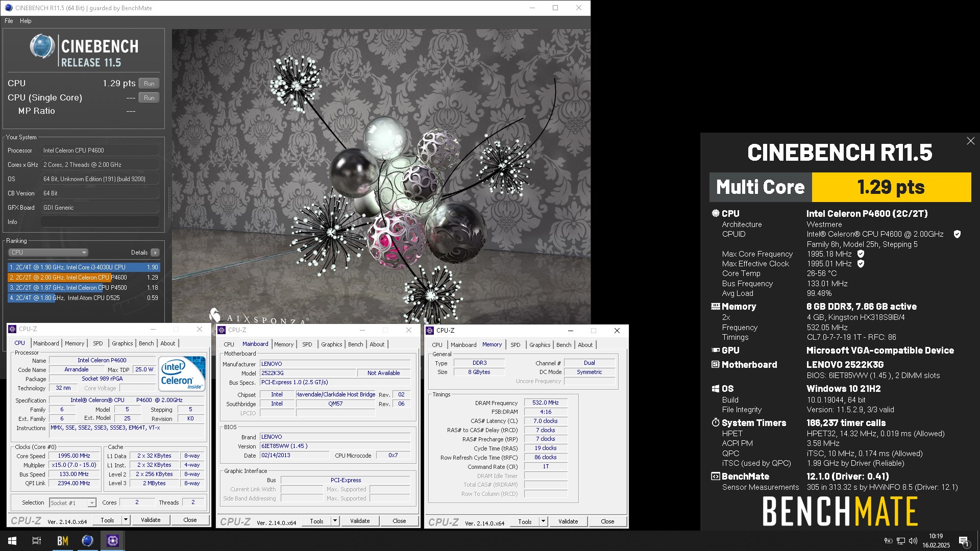Run the CPU multi-core benchmark
Image resolution: width=980 pixels, height=551 pixels.
(149, 84)
